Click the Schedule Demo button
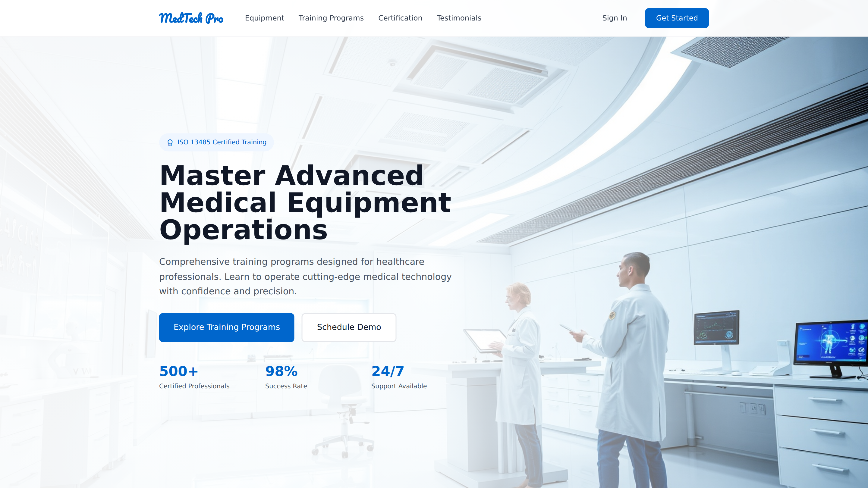 click(349, 327)
